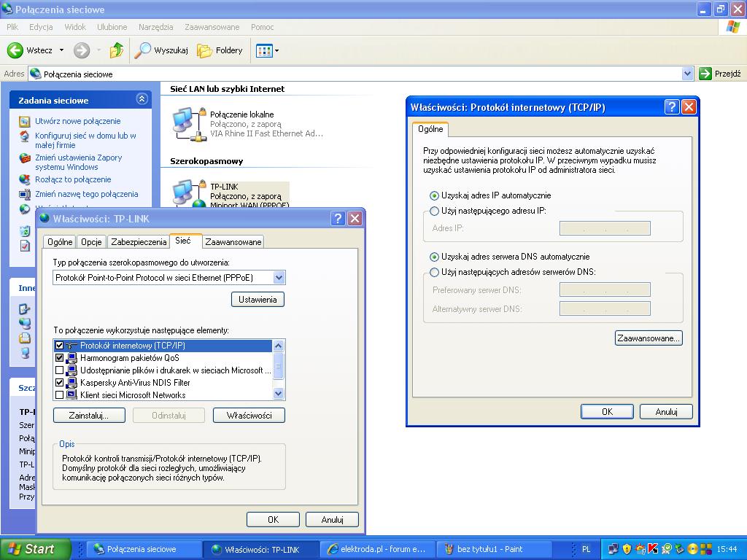The height and width of the screenshot is (560, 747).
Task: Click Anuluj in TP-LINK properties dialog
Action: tap(332, 519)
